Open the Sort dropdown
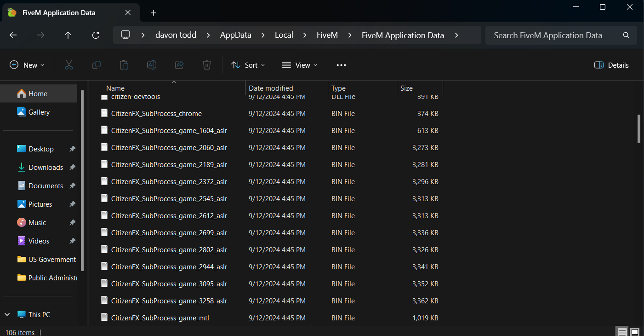 [248, 65]
